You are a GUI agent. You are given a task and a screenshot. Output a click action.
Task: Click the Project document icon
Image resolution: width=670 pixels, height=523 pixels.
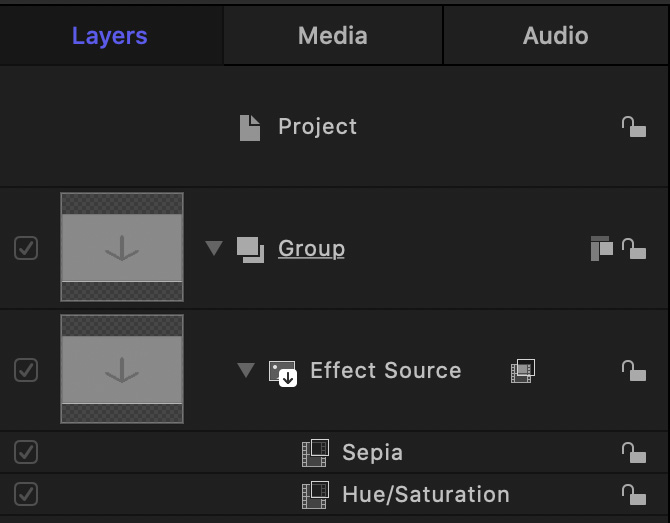coord(250,127)
